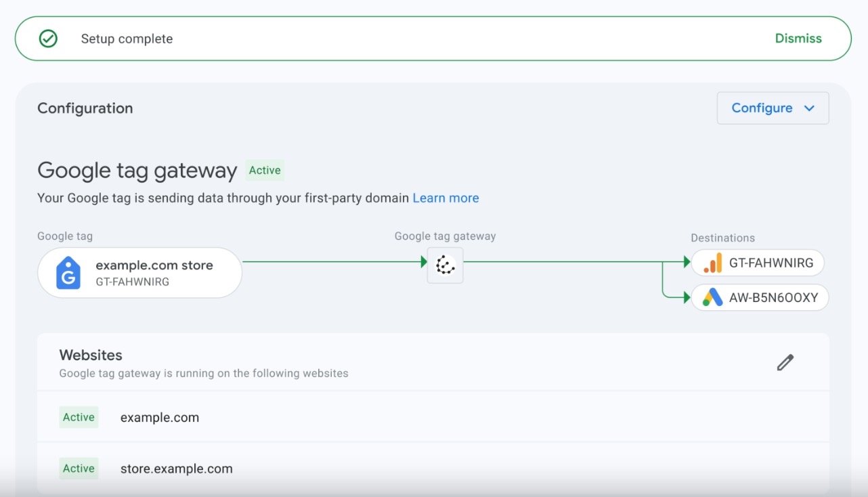Click the Setup complete message text
Image resolution: width=868 pixels, height=497 pixels.
pos(127,39)
